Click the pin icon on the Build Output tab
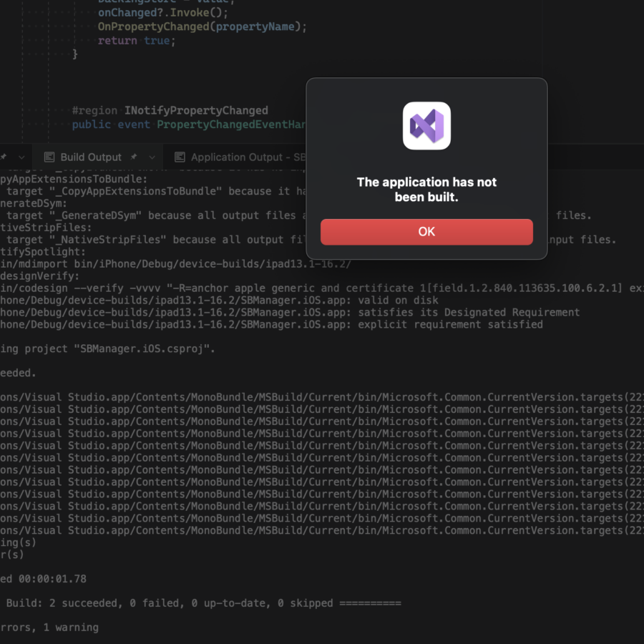Viewport: 644px width, 644px height. [134, 157]
